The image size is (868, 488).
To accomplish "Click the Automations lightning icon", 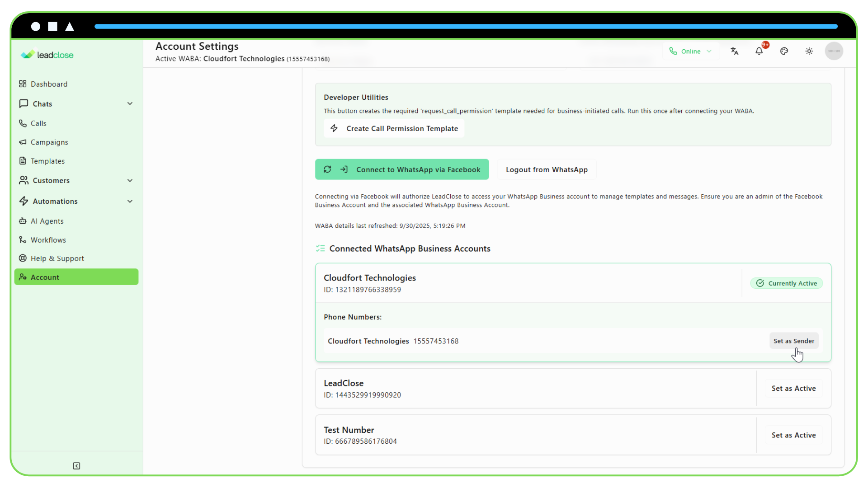I will (x=24, y=201).
